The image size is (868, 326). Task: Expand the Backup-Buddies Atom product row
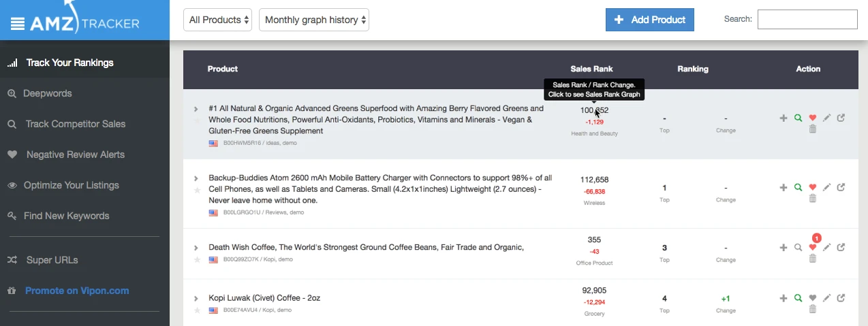196,178
